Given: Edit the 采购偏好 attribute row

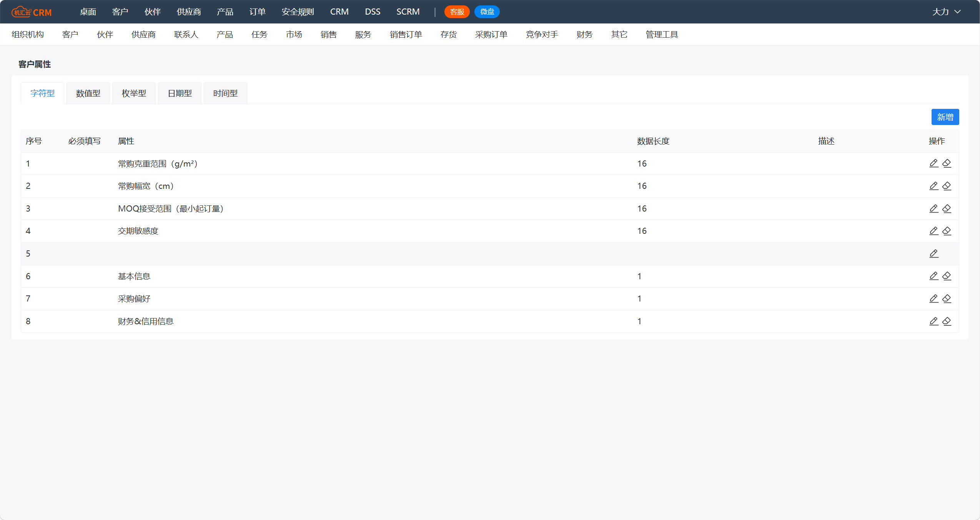Looking at the screenshot, I should click(x=934, y=298).
